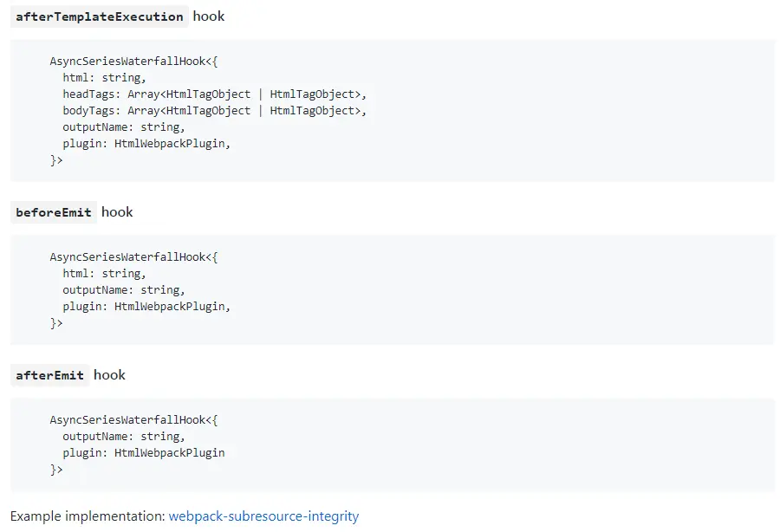Click plugin line in the afterEmit block
The width and height of the screenshot is (780, 532).
[143, 453]
